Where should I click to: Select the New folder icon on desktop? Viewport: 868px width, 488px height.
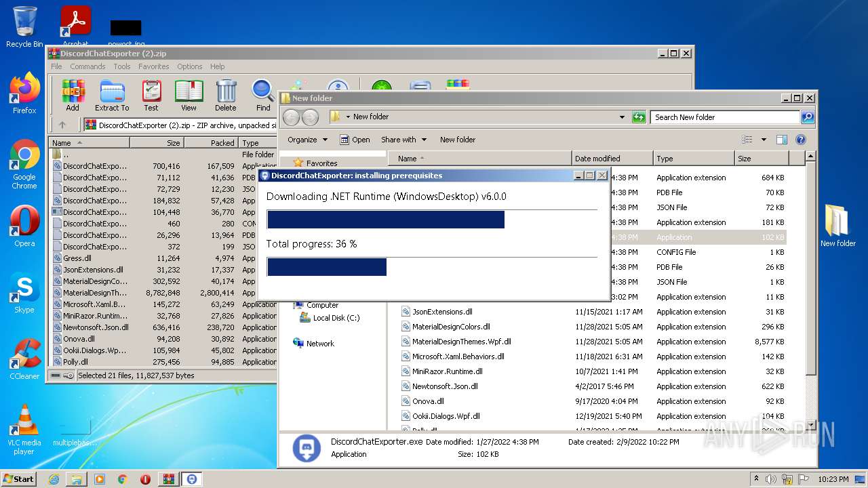point(838,226)
